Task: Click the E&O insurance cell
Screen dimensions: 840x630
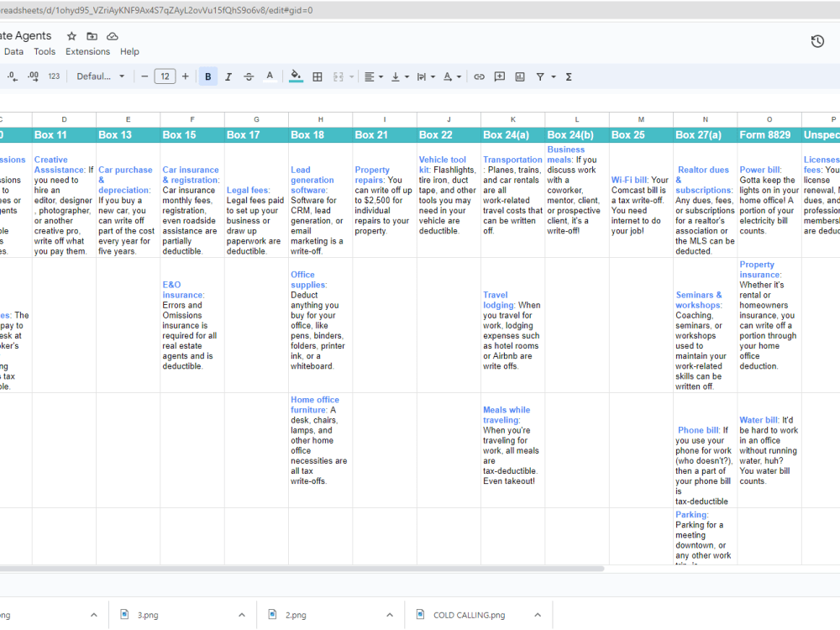Action: point(192,325)
